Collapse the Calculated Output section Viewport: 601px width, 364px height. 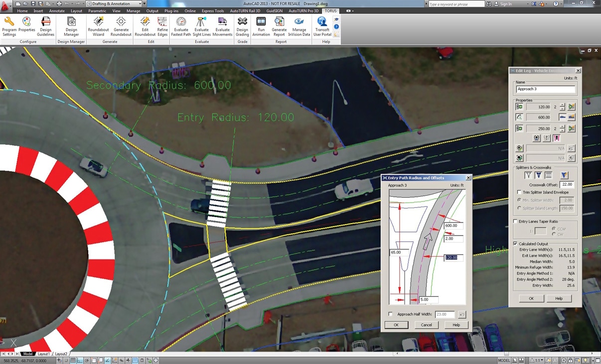[515, 243]
